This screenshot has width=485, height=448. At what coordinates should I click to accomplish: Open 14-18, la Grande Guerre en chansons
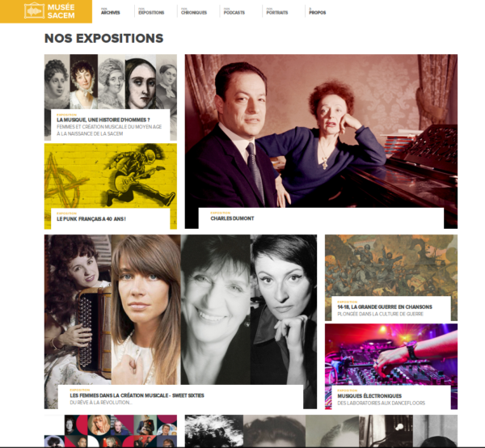coord(385,307)
